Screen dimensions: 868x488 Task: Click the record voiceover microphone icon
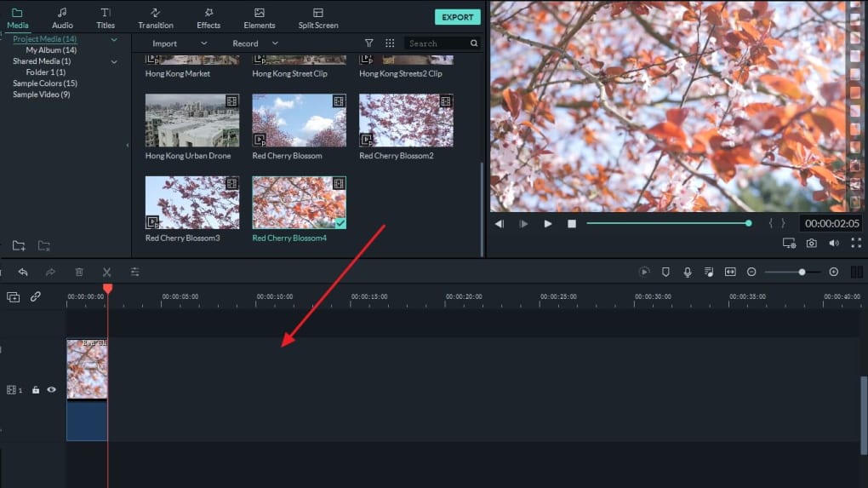[687, 272]
